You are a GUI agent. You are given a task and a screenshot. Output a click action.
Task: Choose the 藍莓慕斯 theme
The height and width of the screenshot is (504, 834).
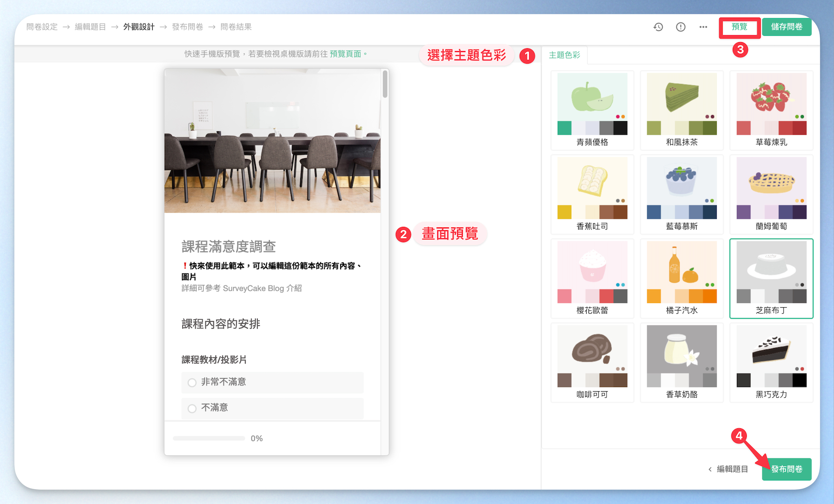click(682, 194)
